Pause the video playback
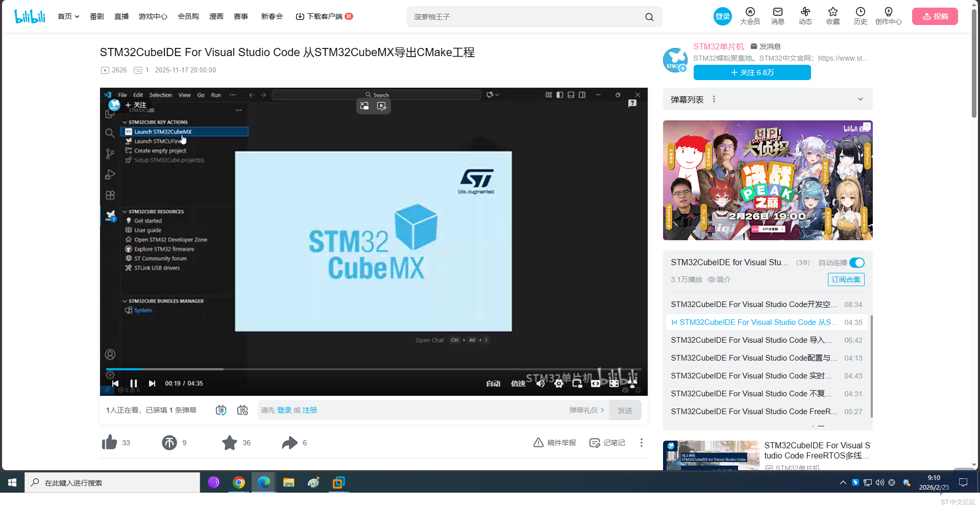This screenshot has height=510, width=980. [x=134, y=384]
